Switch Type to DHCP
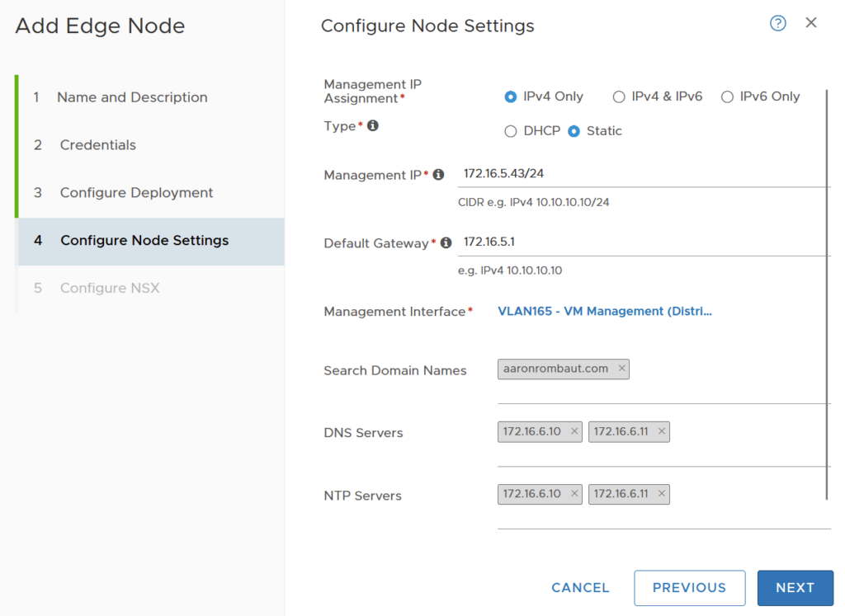Image resolution: width=845 pixels, height=616 pixels. tap(511, 131)
